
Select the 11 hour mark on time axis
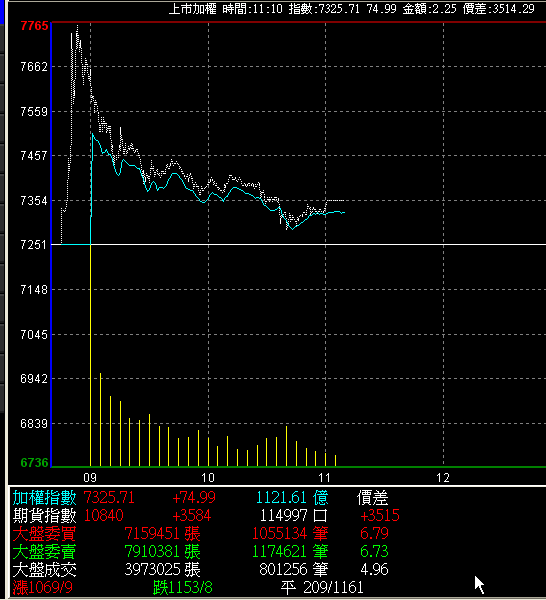[324, 478]
